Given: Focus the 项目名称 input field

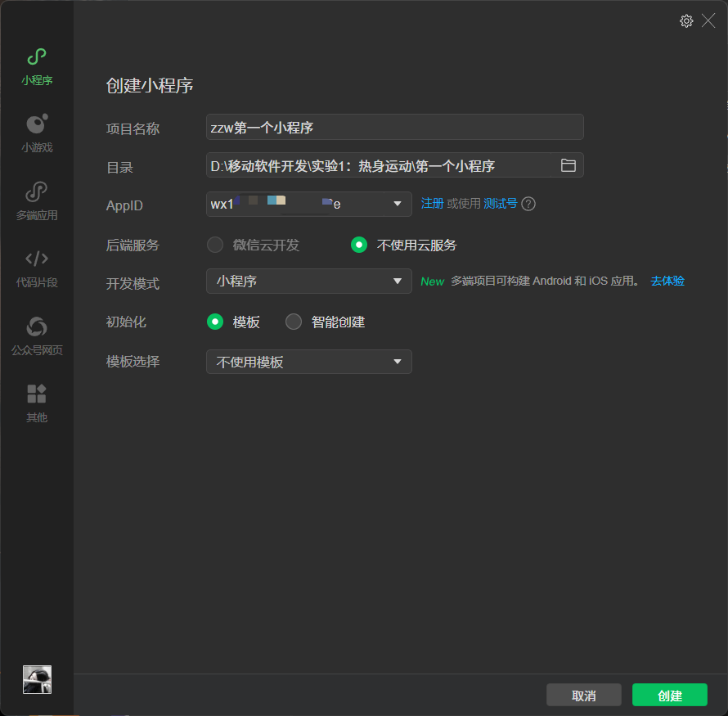Looking at the screenshot, I should [x=394, y=127].
